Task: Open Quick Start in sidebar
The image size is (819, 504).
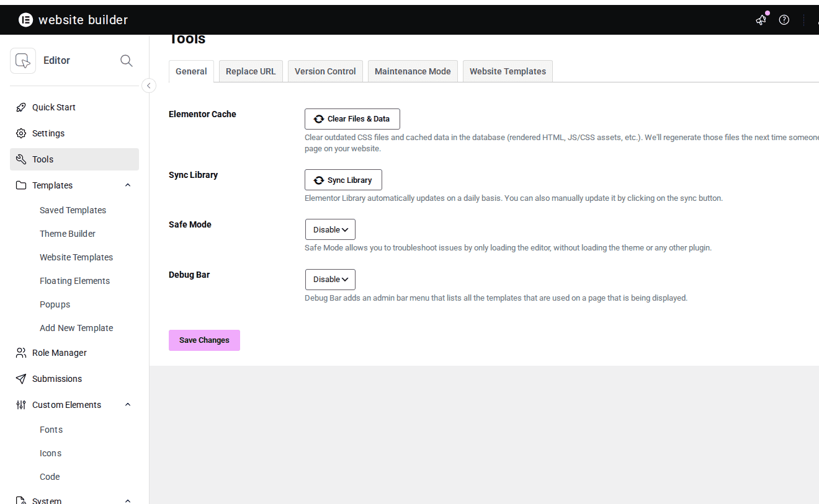Action: [x=74, y=107]
